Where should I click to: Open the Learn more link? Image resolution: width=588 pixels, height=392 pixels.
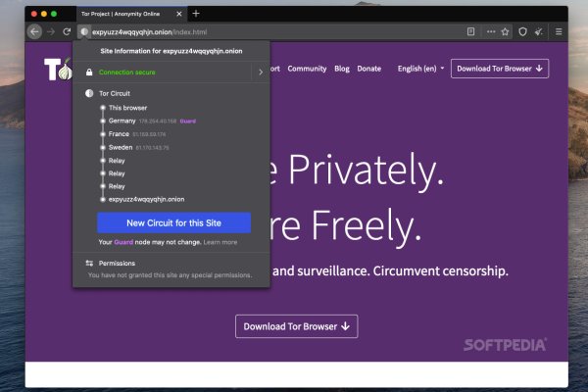(x=220, y=241)
